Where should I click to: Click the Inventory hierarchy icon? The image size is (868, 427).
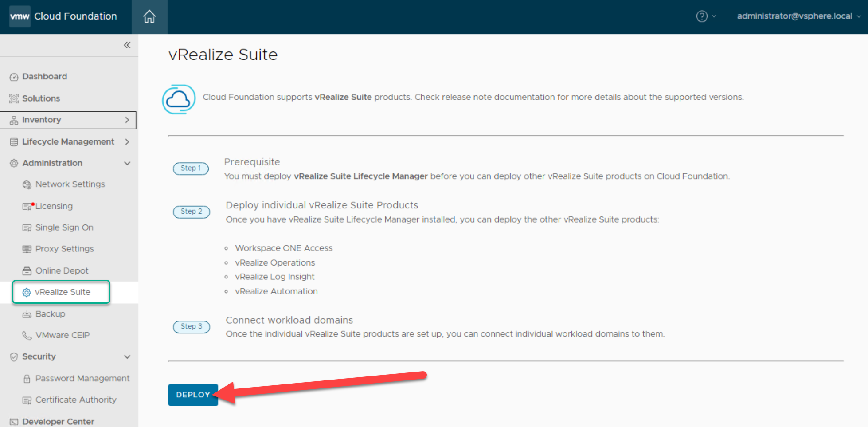pyautogui.click(x=14, y=120)
